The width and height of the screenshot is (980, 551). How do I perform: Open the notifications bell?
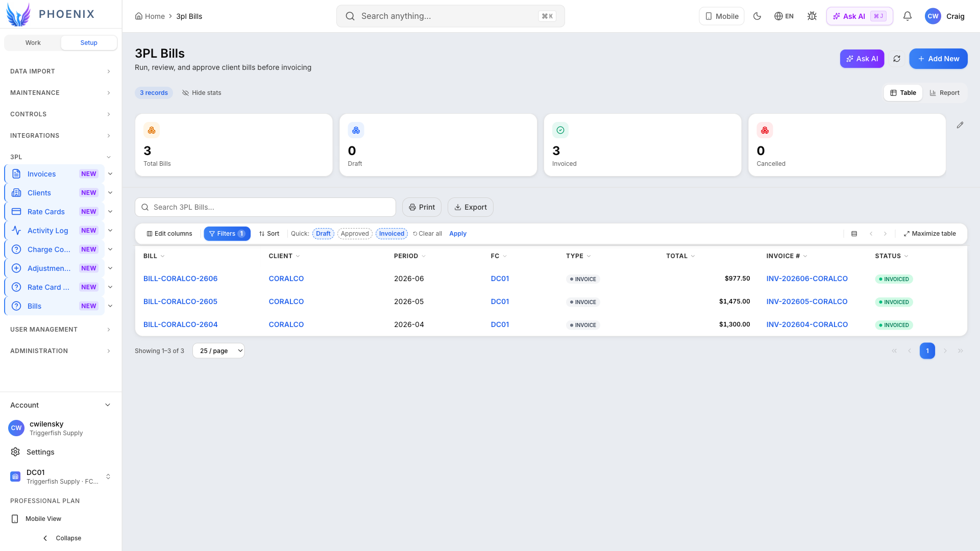[x=908, y=16]
